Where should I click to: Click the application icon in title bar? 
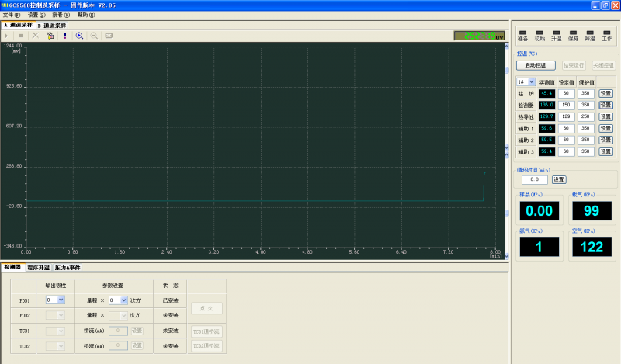[5, 5]
